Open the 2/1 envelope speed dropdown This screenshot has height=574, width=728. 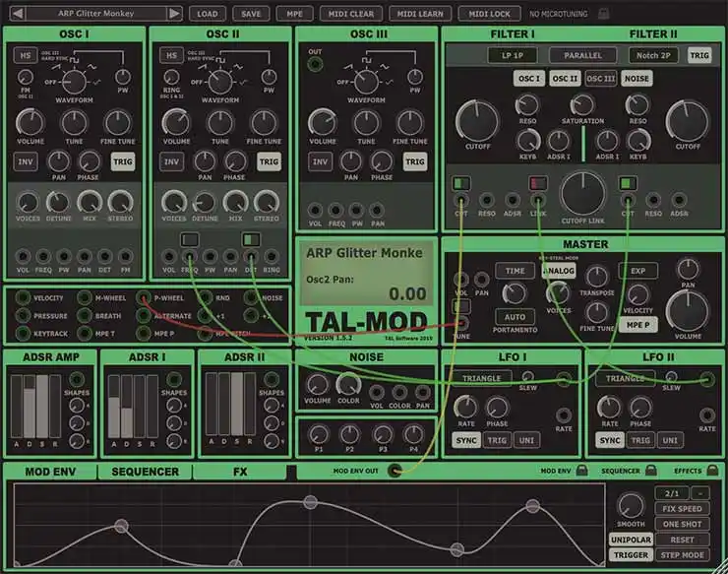(x=672, y=493)
